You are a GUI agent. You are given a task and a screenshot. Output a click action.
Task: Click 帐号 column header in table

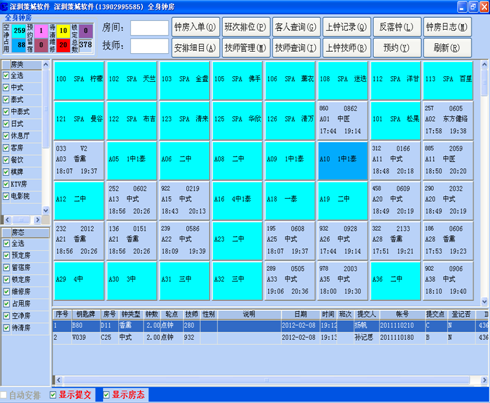(x=402, y=314)
